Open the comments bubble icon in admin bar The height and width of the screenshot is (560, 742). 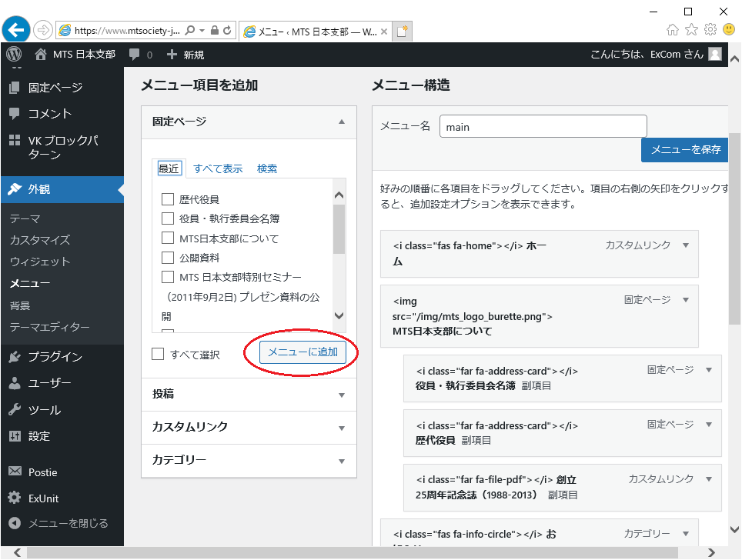click(135, 55)
